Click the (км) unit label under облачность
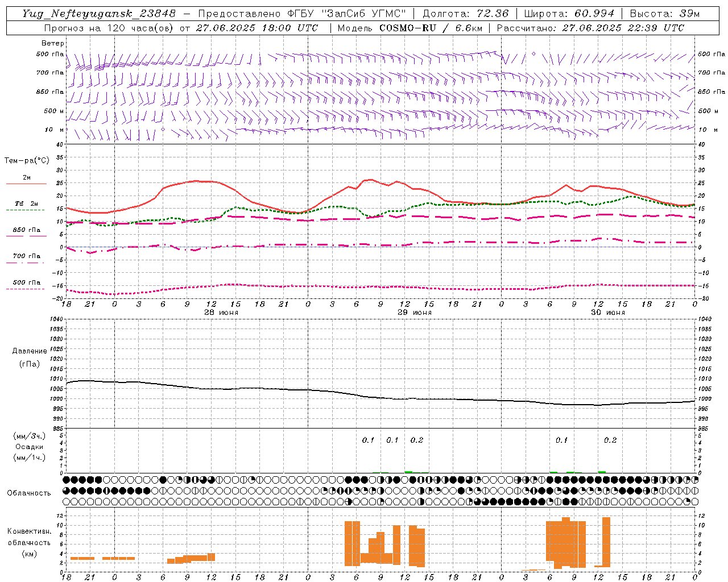Screen dimensions: 728x582 [30, 554]
